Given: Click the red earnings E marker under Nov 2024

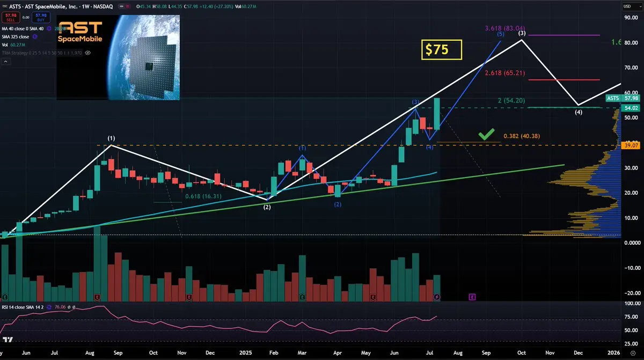Looking at the screenshot, I should 189,297.
